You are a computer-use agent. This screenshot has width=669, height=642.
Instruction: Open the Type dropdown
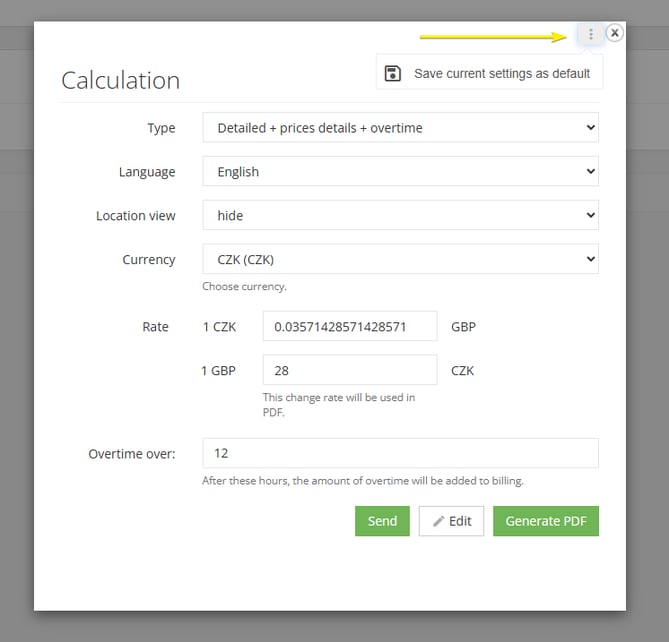point(401,128)
